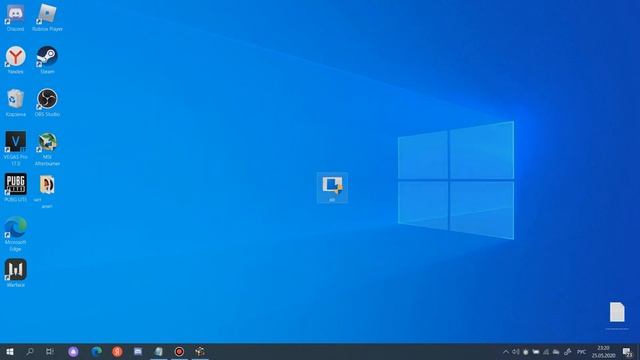640x360 pixels.
Task: Select the VEGAS Pro 17.0 shortcut
Action: click(x=16, y=148)
